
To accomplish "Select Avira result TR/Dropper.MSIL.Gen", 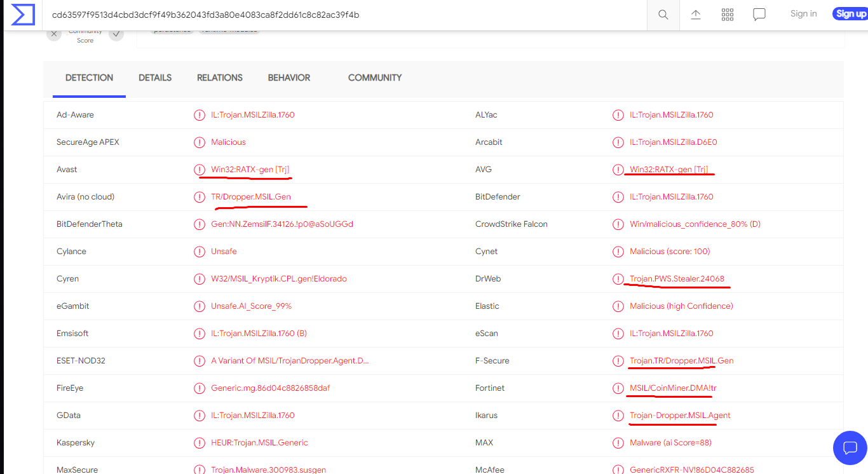I will (x=251, y=197).
